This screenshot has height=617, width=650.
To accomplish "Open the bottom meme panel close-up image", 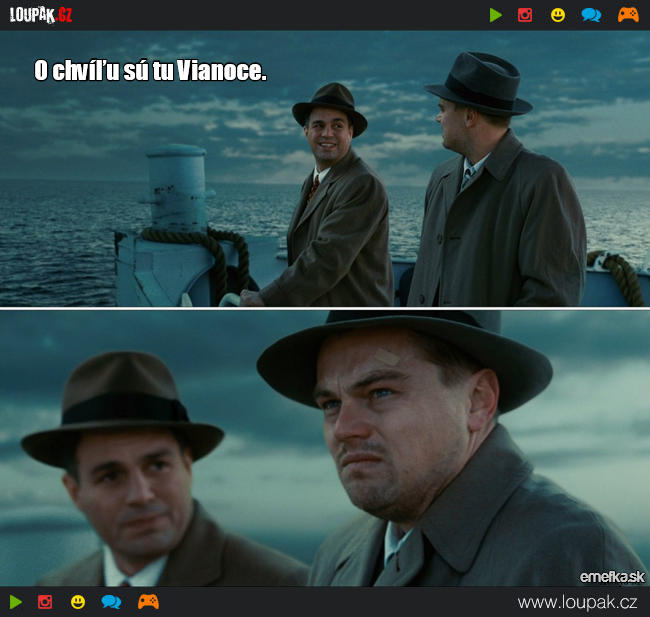I will point(325,448).
